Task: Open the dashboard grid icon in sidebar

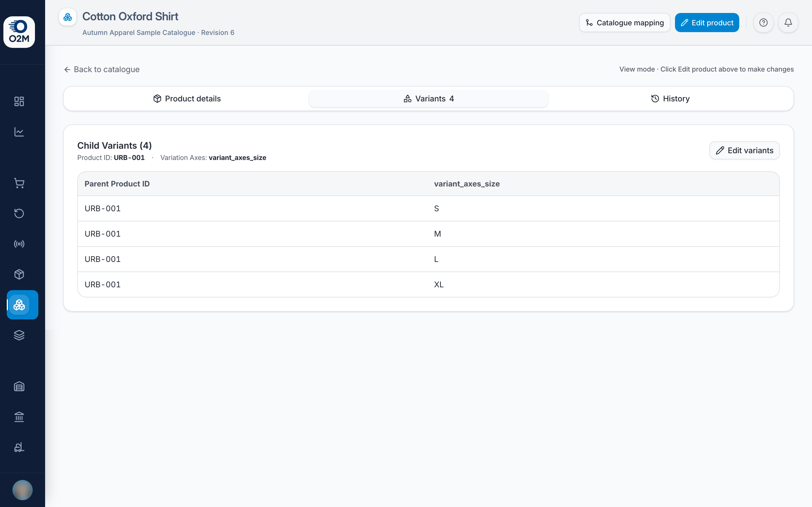Action: coord(19,101)
